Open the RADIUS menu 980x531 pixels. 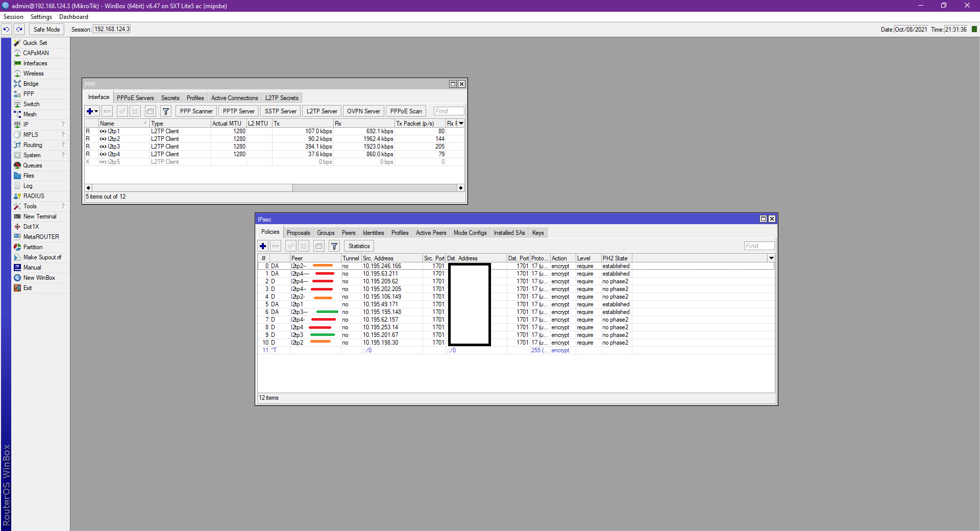[x=34, y=196]
